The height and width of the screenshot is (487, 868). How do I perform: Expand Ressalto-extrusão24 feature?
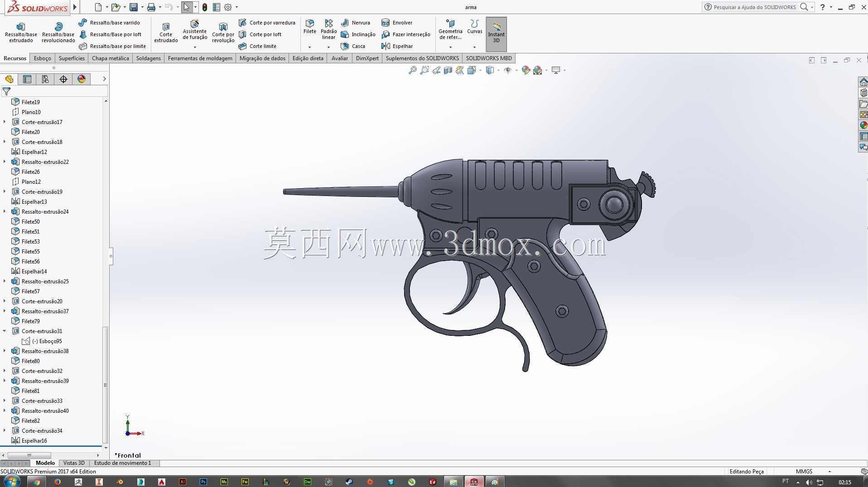[x=5, y=211]
